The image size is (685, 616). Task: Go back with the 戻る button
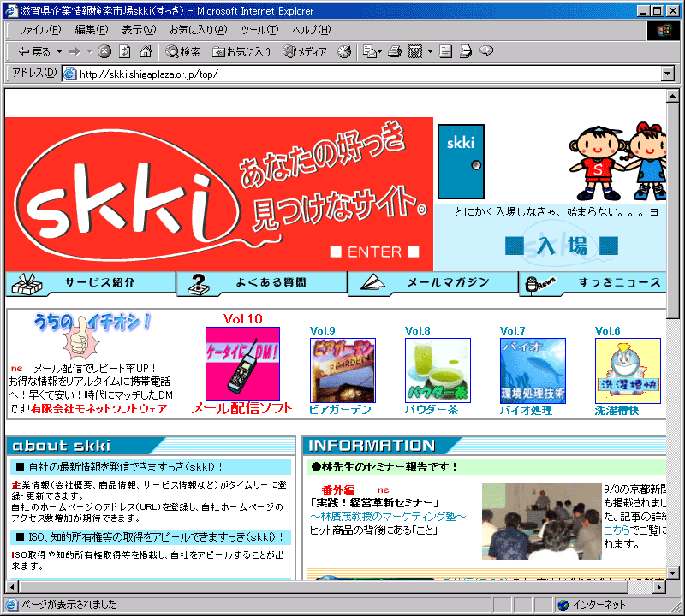click(x=34, y=52)
